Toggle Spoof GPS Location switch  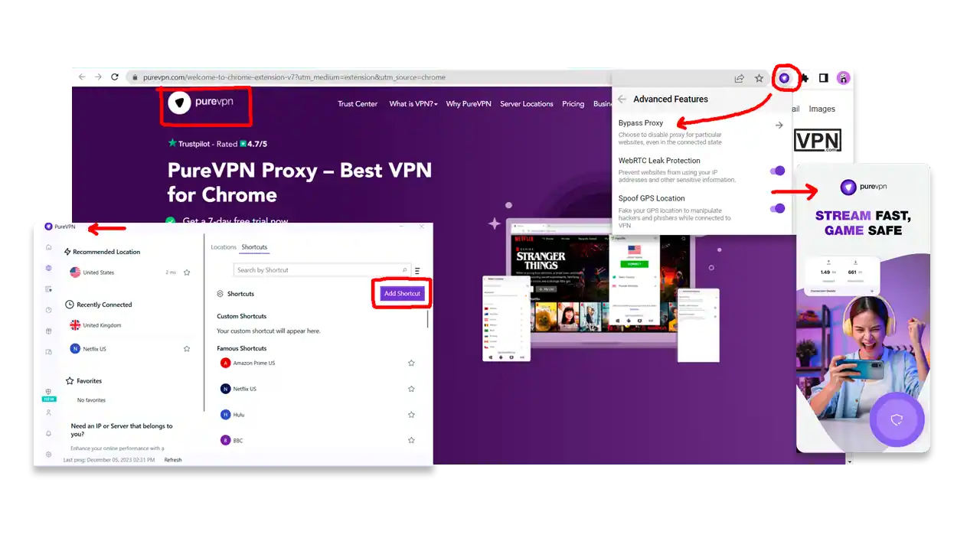pyautogui.click(x=778, y=208)
